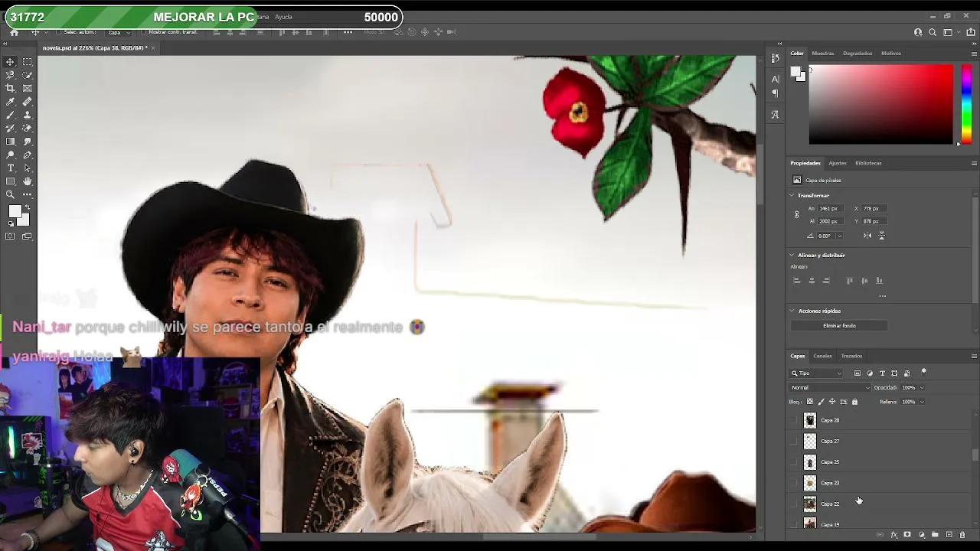The width and height of the screenshot is (980, 551).
Task: Select the Zoom tool
Action: click(x=10, y=194)
